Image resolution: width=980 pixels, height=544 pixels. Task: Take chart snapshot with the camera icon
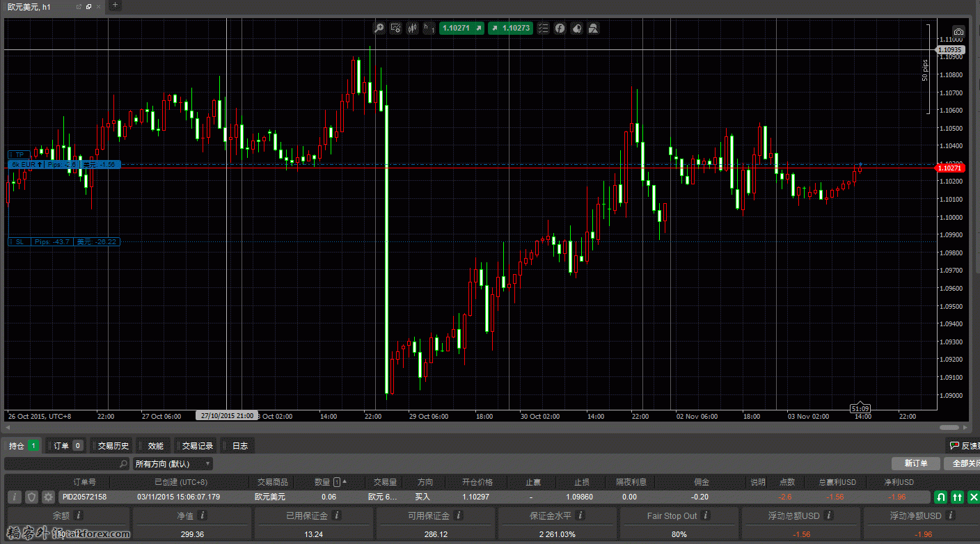pos(958,32)
